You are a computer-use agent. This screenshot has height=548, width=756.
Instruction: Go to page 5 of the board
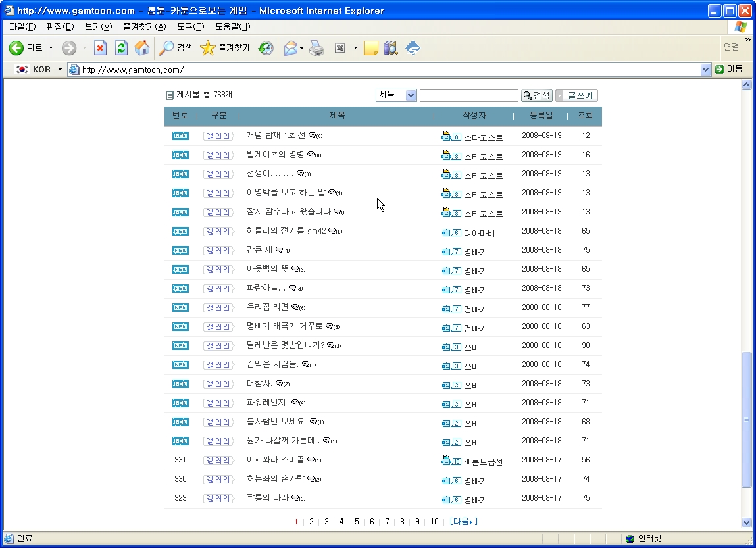(x=357, y=522)
